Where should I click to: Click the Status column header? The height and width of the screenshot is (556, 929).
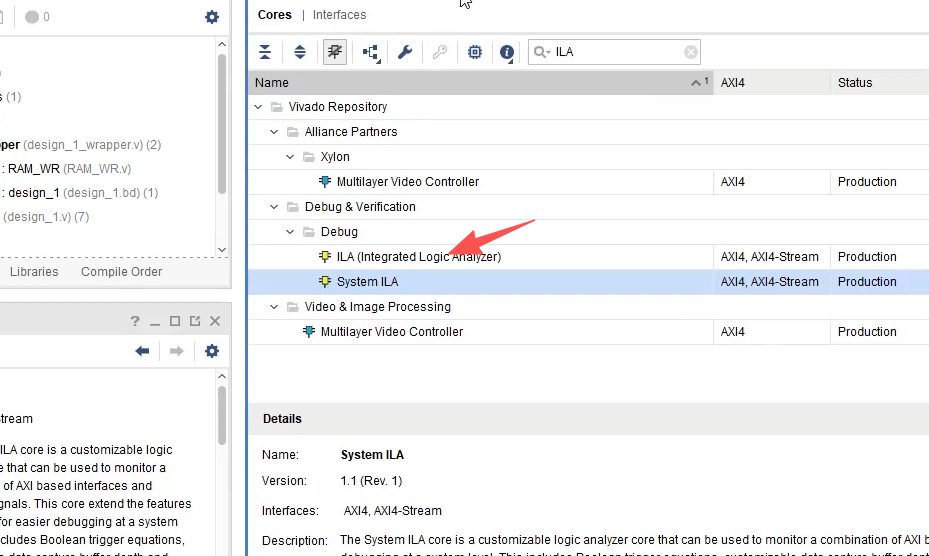tap(880, 83)
